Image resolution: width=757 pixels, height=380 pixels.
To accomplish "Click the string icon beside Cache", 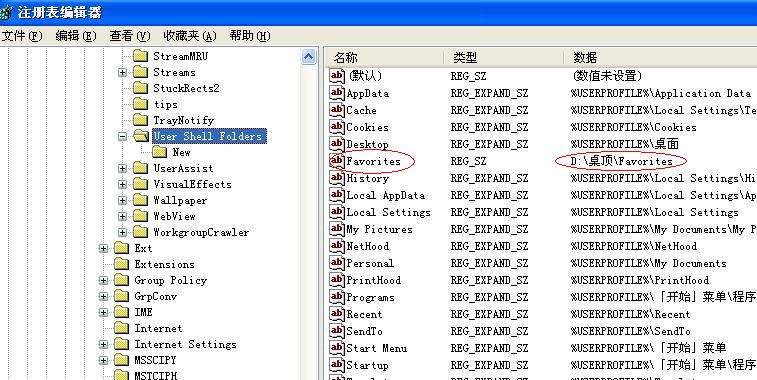I will tap(337, 110).
